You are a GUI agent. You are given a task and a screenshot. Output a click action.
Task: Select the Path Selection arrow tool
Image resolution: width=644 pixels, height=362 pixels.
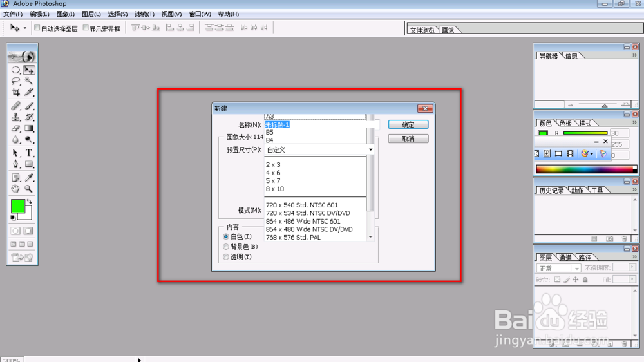coord(15,153)
